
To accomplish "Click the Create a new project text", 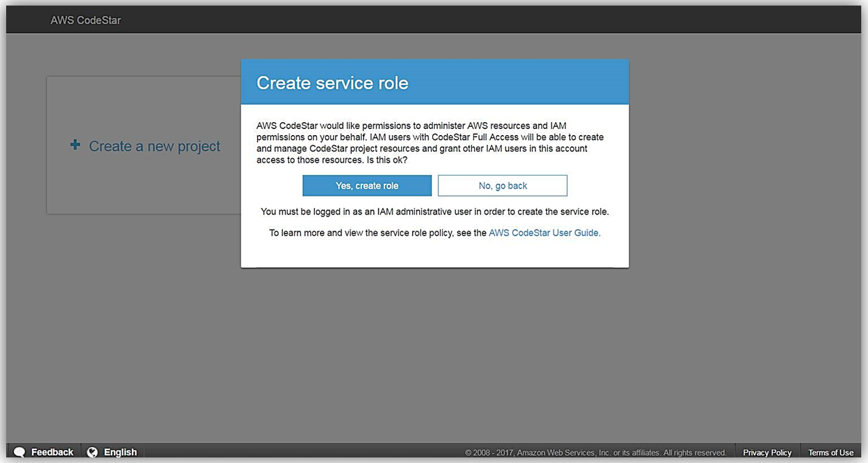I will tap(155, 146).
